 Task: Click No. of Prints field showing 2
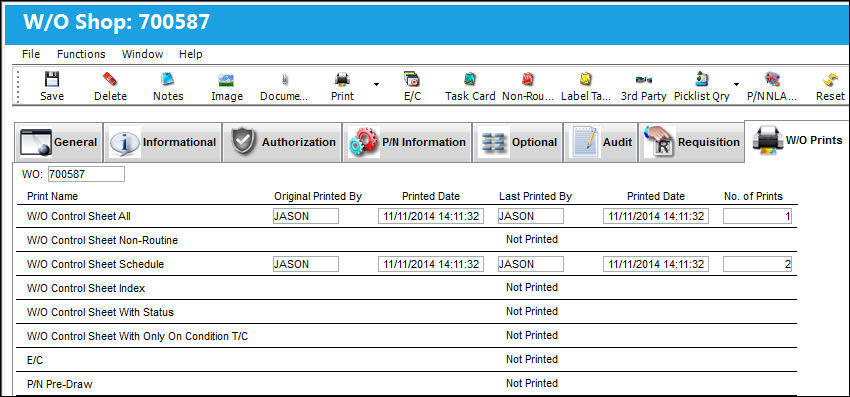pos(757,264)
